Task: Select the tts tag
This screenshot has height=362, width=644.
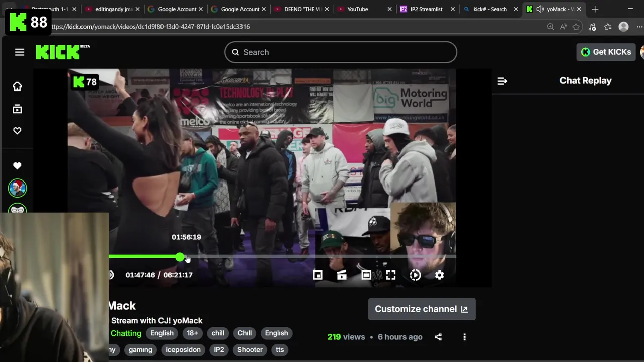Action: (280, 350)
